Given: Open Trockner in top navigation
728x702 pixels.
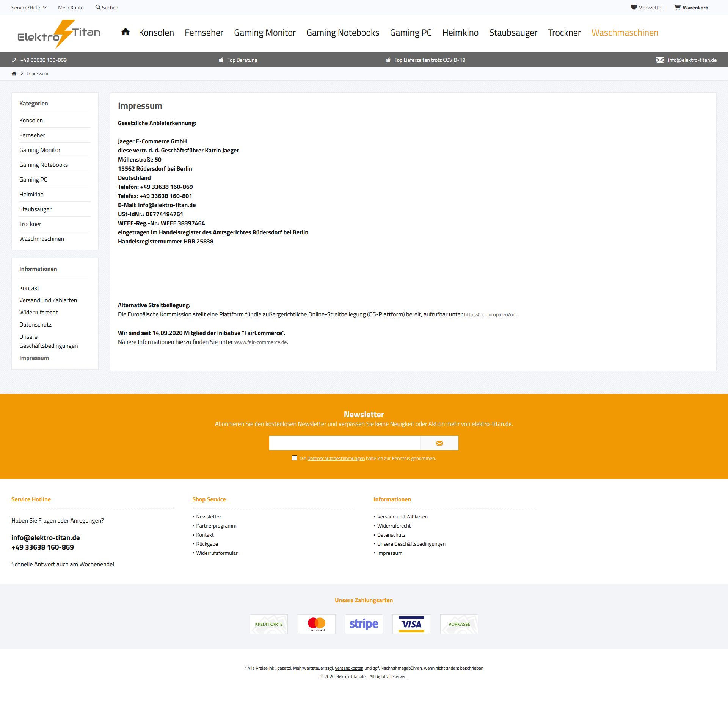Looking at the screenshot, I should 564,33.
